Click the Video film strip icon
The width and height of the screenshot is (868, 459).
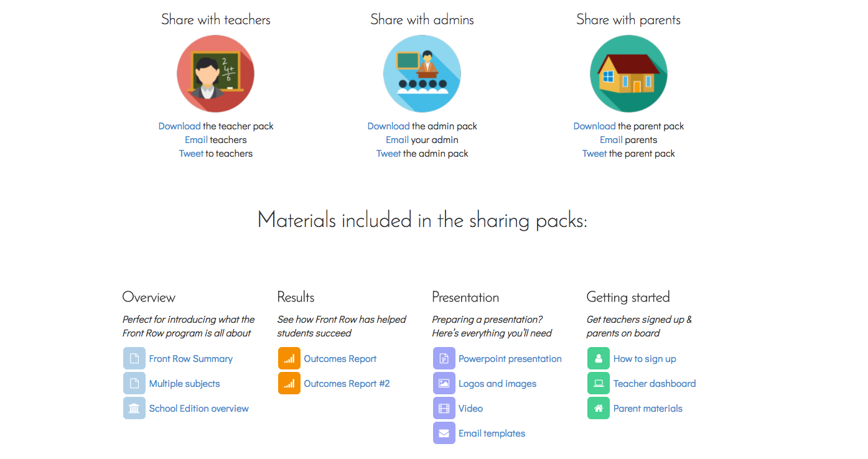click(x=444, y=408)
